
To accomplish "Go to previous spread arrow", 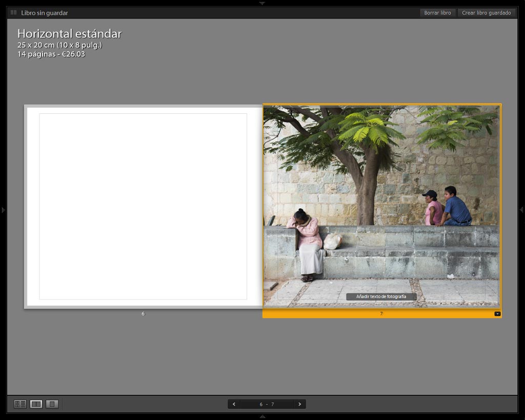I will tap(234, 404).
